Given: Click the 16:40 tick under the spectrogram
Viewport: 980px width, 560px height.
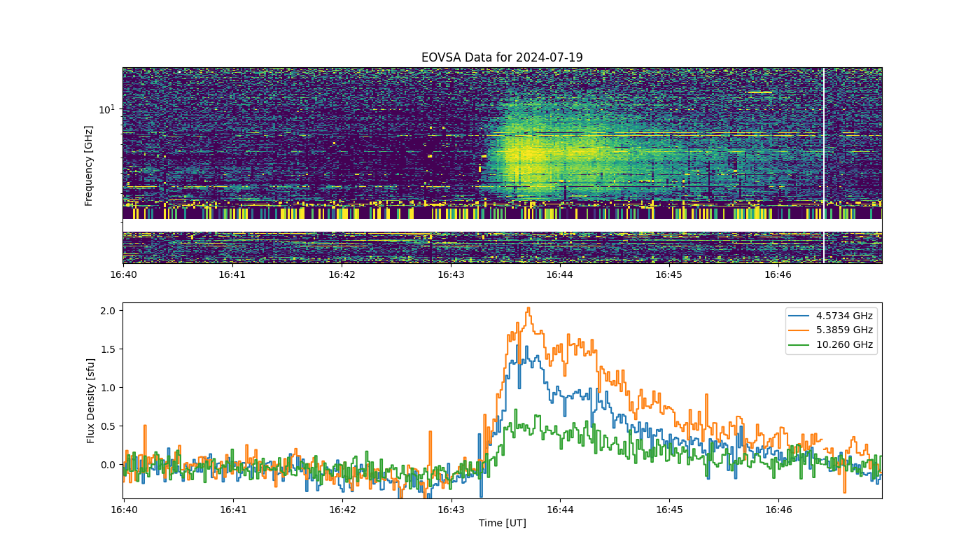Looking at the screenshot, I should click(123, 275).
